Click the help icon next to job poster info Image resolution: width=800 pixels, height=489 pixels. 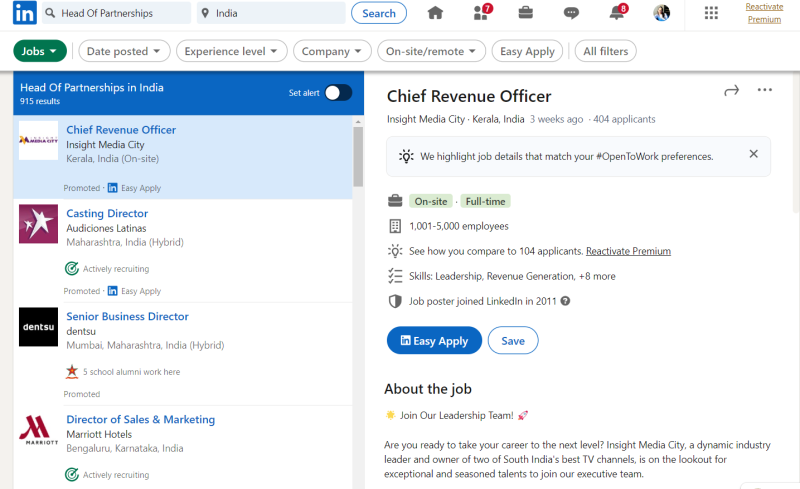[x=565, y=301]
